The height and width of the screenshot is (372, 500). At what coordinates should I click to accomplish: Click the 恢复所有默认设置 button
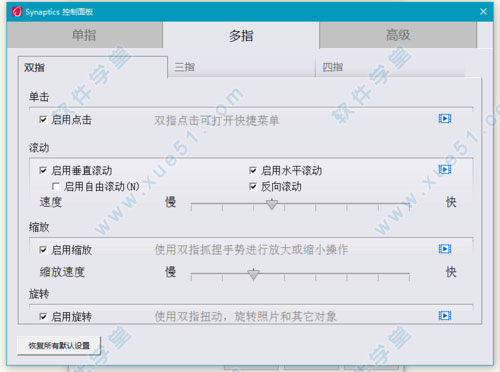coord(59,346)
